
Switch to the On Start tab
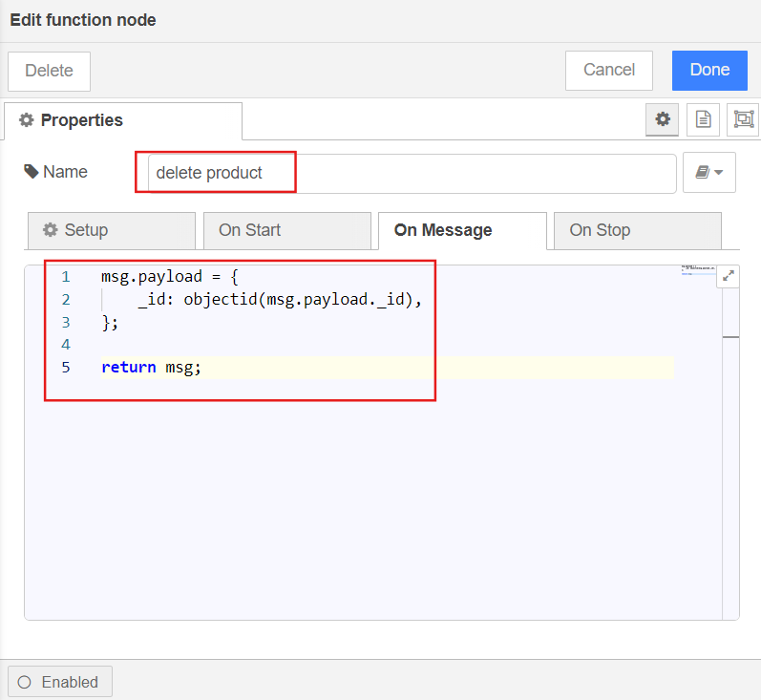(286, 230)
